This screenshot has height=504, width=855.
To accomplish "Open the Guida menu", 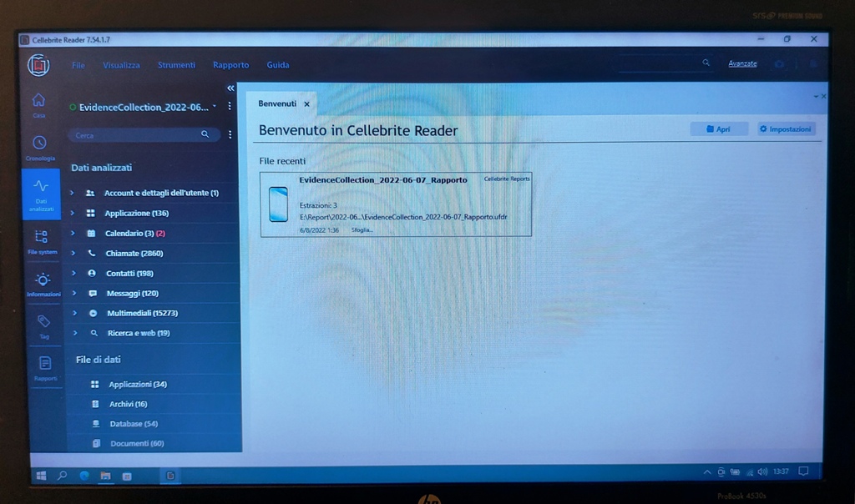I will point(277,65).
